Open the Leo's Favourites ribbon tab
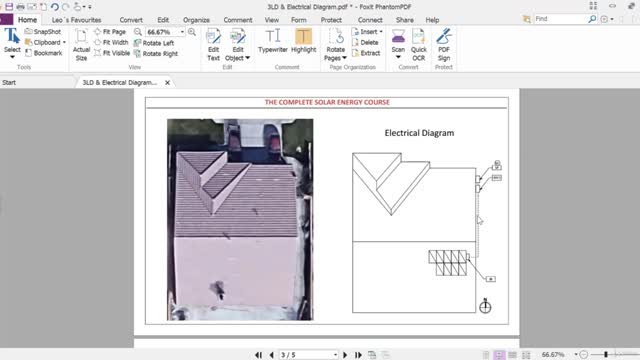 pos(76,20)
